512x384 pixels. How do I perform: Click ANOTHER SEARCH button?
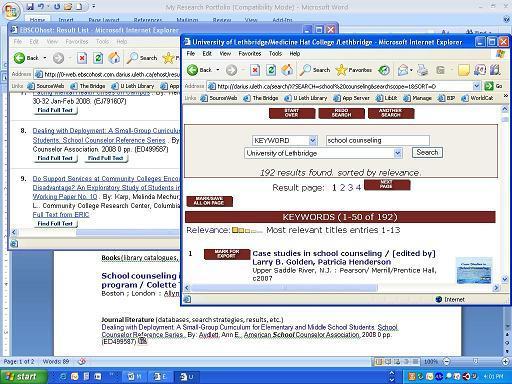pyautogui.click(x=391, y=113)
